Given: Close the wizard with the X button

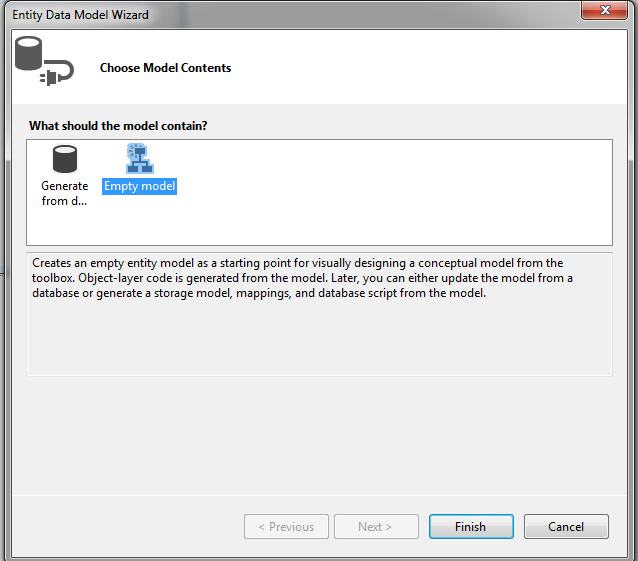Looking at the screenshot, I should coord(605,10).
